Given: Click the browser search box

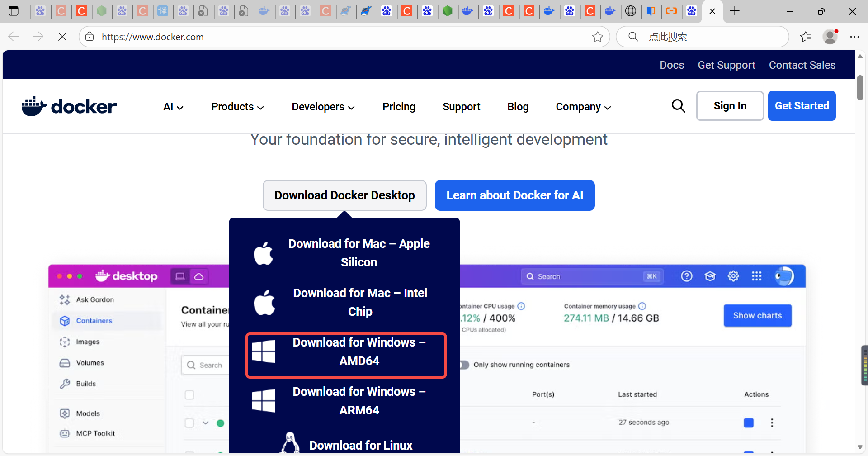Looking at the screenshot, I should [702, 37].
